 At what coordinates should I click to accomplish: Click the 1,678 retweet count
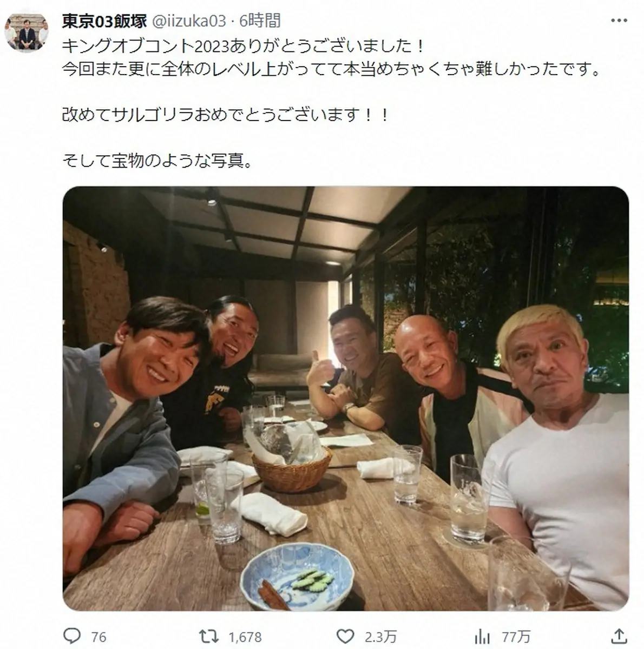pyautogui.click(x=245, y=637)
